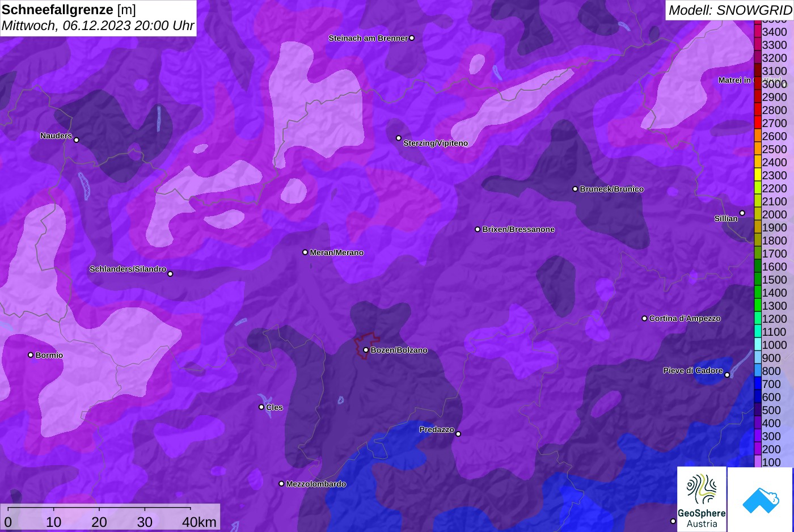Select the Pieve di Cadore marker

(x=727, y=374)
